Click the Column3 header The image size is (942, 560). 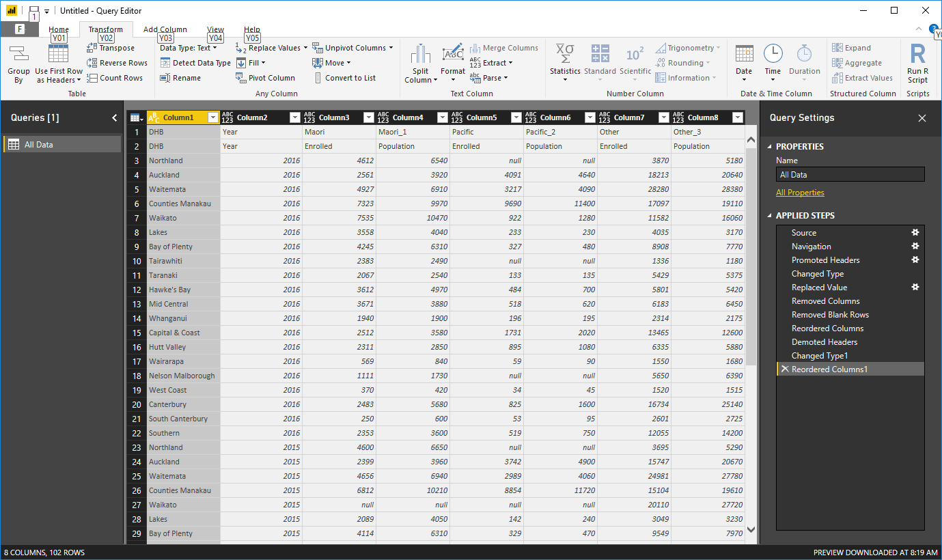click(339, 117)
